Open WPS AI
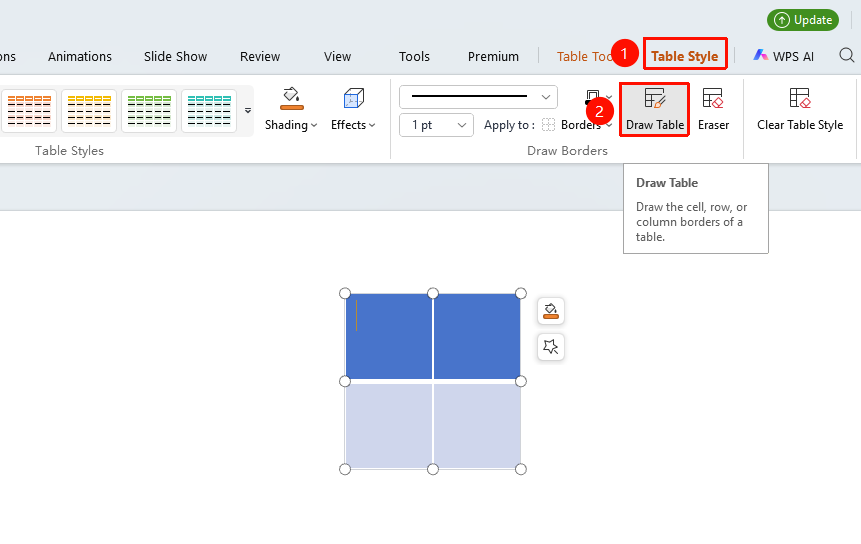 point(784,56)
